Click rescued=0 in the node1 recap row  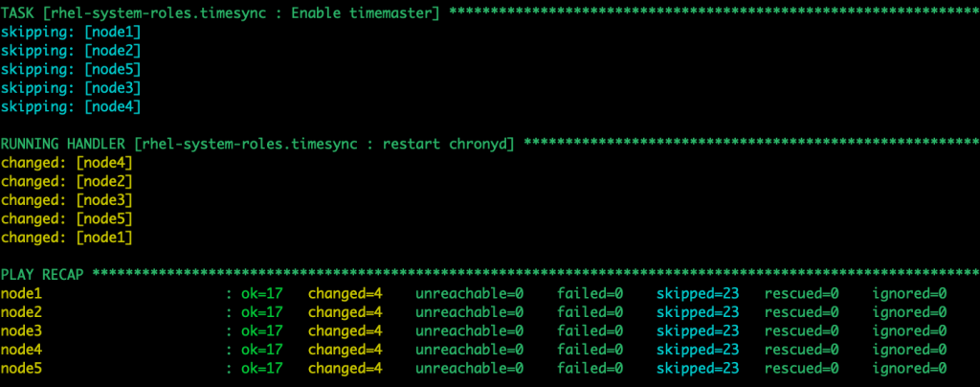801,293
